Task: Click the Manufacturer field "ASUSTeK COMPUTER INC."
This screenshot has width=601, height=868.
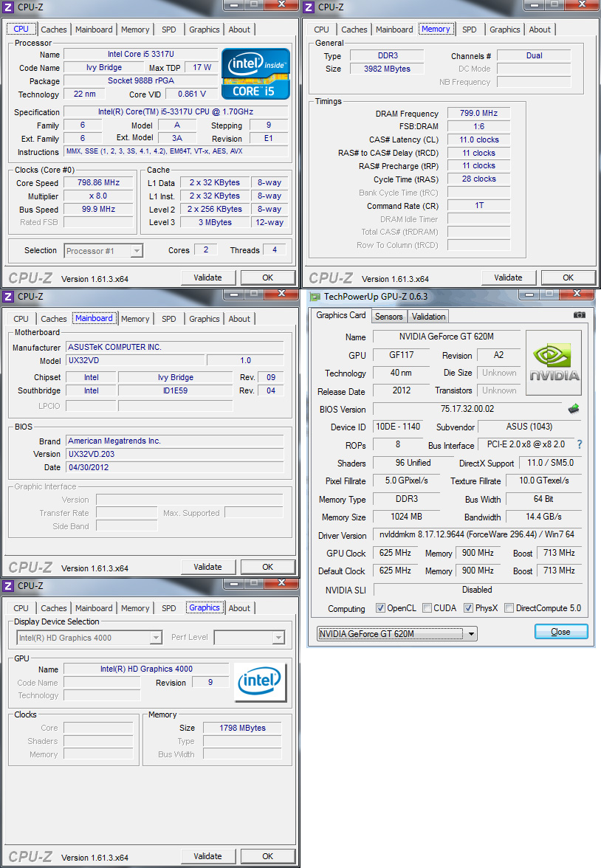Action: click(x=175, y=347)
